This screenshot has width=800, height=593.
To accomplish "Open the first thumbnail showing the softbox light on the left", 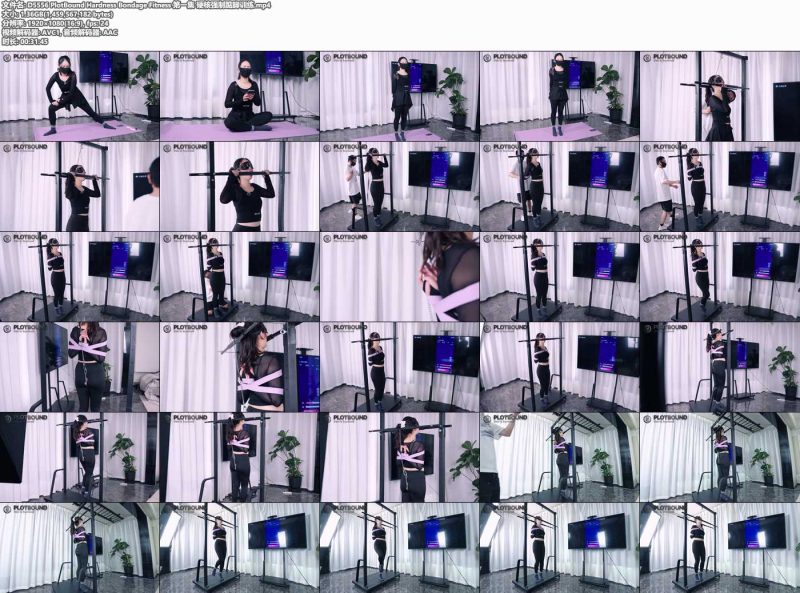I will 240,548.
